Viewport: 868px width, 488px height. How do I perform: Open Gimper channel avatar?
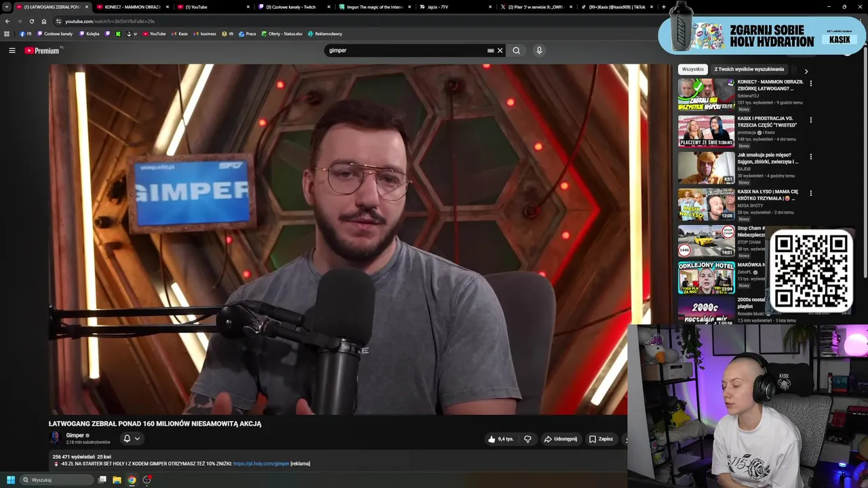click(x=56, y=438)
